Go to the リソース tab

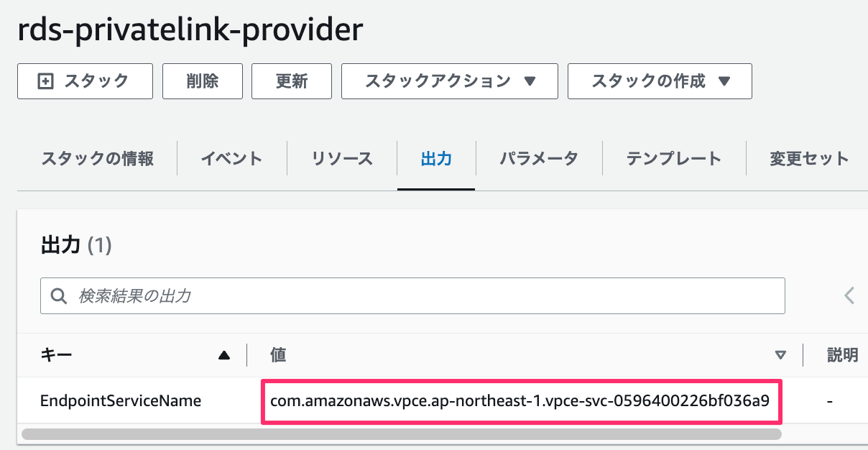tap(342, 159)
